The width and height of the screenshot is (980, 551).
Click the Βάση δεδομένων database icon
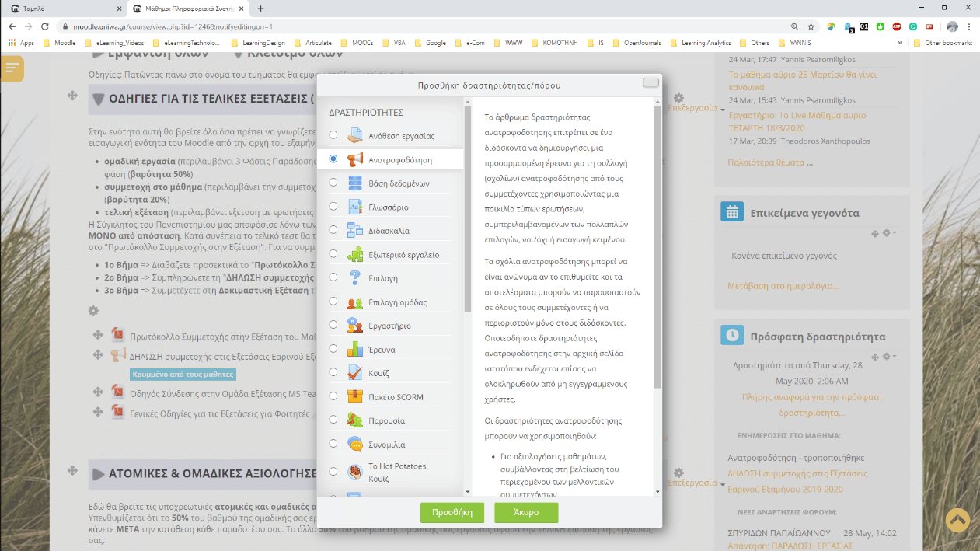(x=354, y=183)
